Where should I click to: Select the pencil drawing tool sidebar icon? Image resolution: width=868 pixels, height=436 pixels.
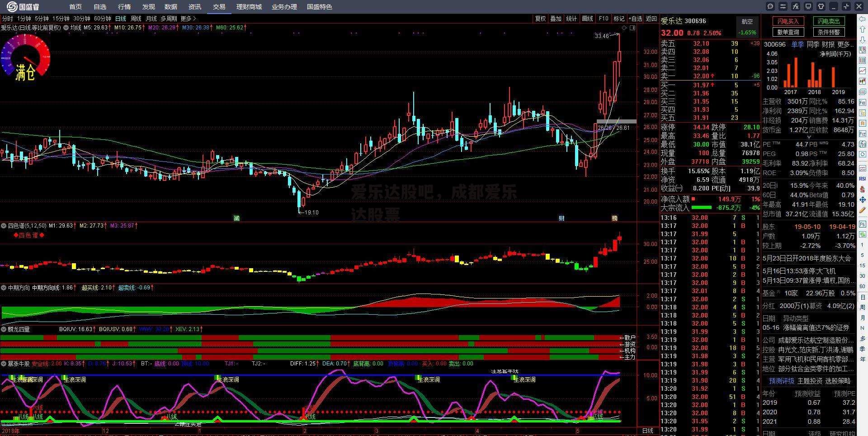point(863,210)
